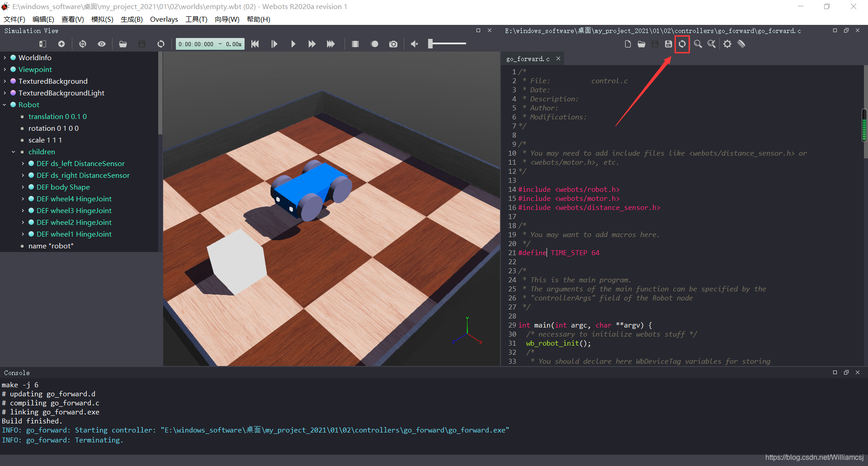
Task: Take a screenshot of the 3D view
Action: point(393,43)
